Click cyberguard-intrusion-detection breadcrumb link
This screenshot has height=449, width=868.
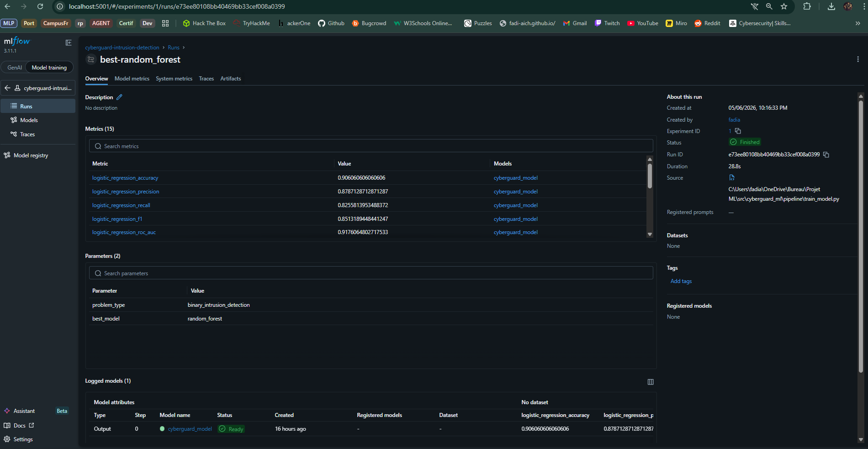pos(122,48)
